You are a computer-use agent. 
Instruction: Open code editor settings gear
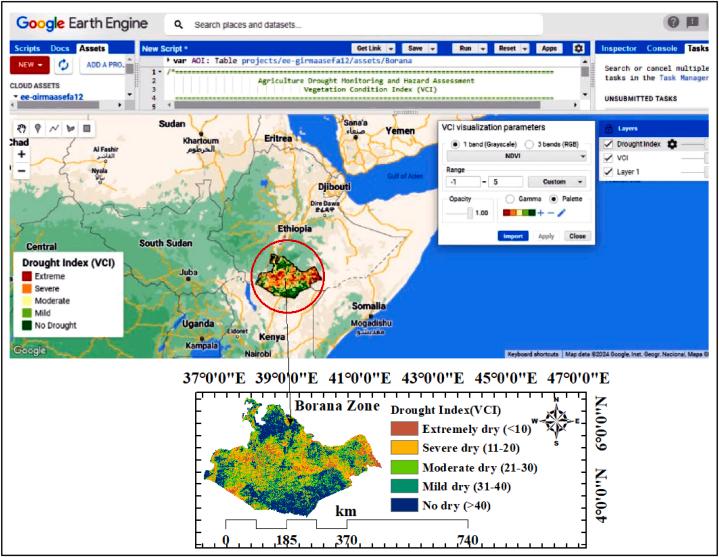(x=578, y=48)
